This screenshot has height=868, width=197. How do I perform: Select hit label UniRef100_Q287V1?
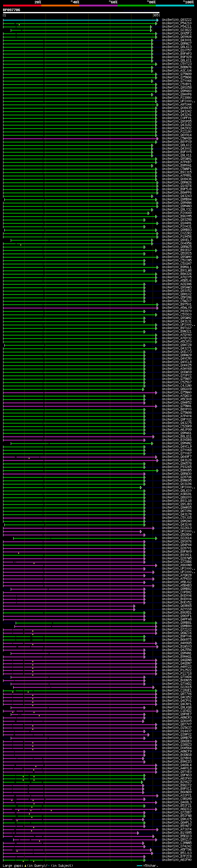pyautogui.click(x=177, y=548)
